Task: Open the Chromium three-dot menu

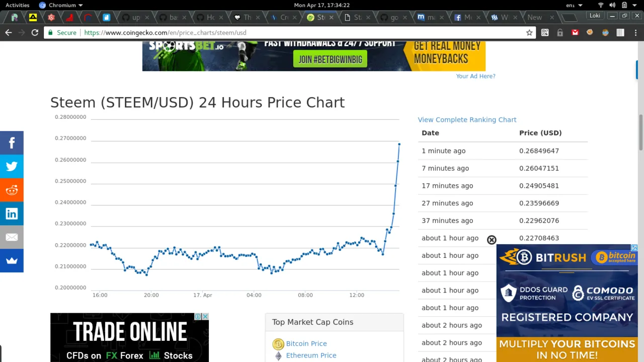Action: (x=635, y=32)
